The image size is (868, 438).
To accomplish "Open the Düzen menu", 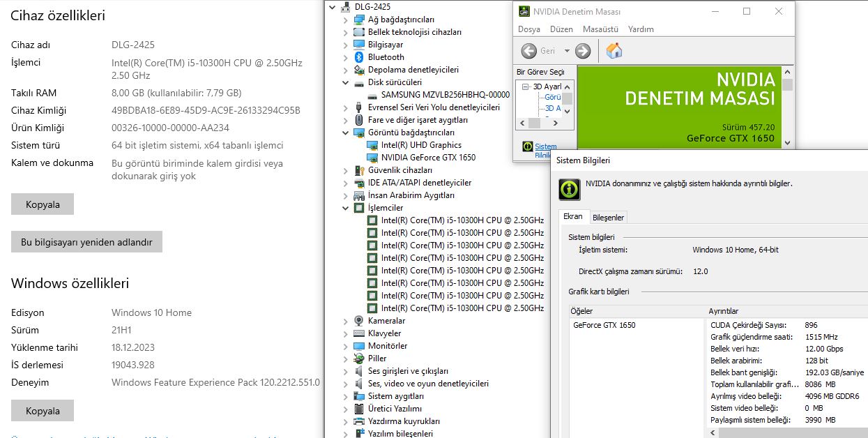I will [561, 29].
